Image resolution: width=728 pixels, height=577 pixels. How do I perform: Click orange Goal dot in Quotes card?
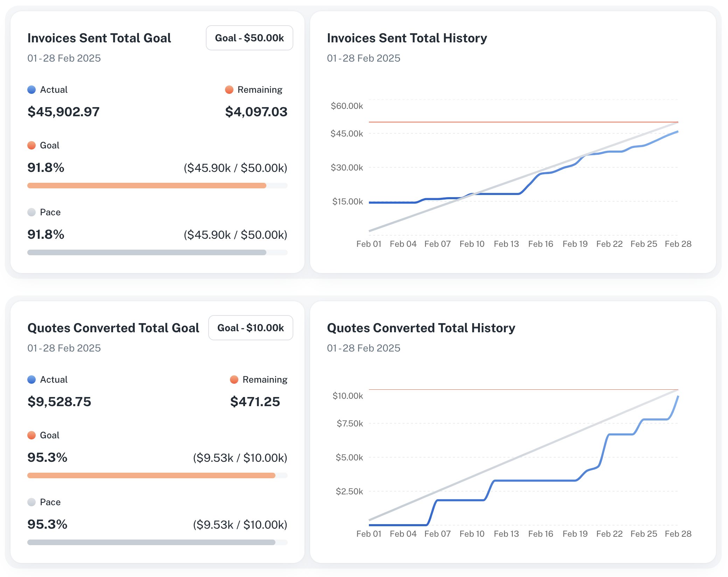coord(31,435)
